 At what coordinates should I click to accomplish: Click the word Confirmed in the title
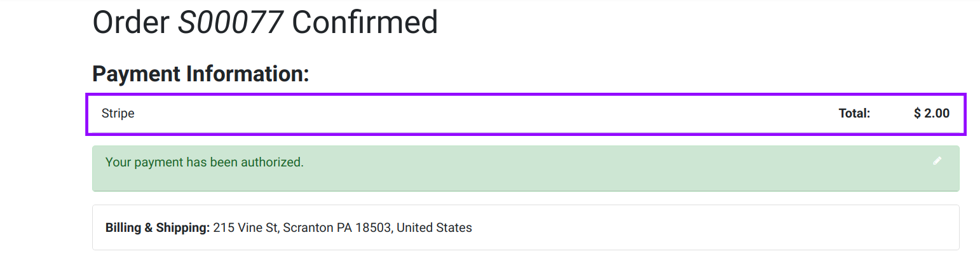(x=365, y=22)
